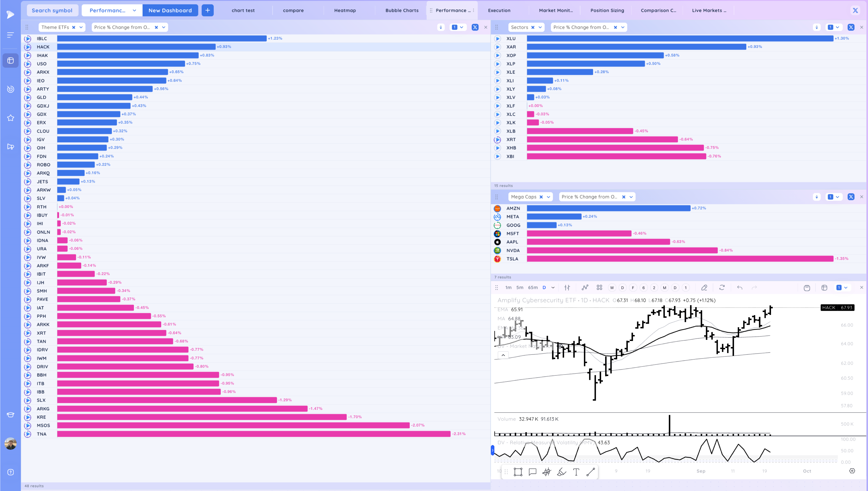Click the New Dashboard button

coord(170,10)
